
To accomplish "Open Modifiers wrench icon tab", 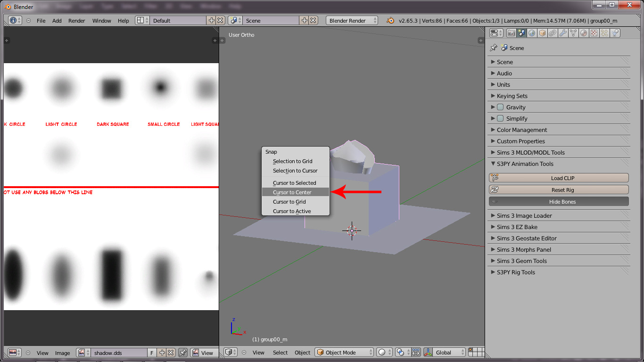I will click(563, 33).
